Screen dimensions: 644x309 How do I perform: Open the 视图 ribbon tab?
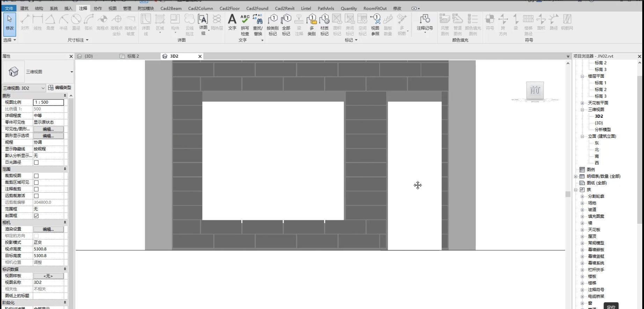pyautogui.click(x=112, y=8)
